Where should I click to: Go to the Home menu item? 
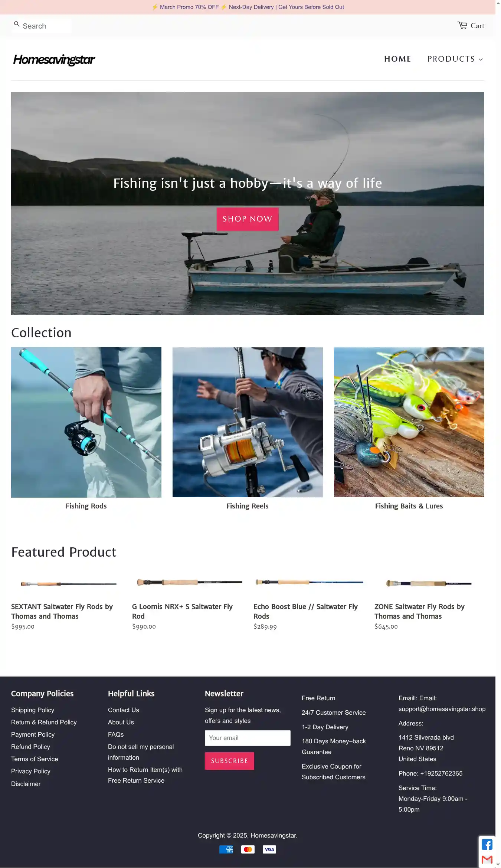pos(397,59)
